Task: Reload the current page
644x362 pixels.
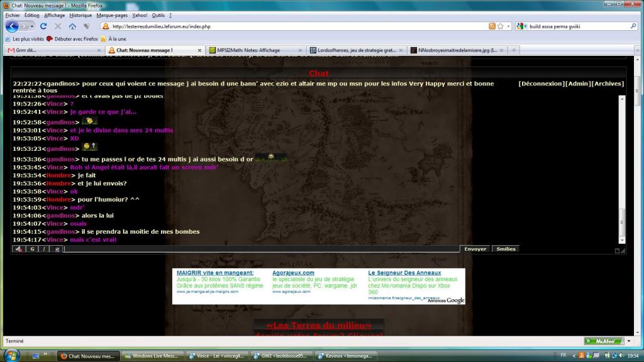Action: point(43,26)
